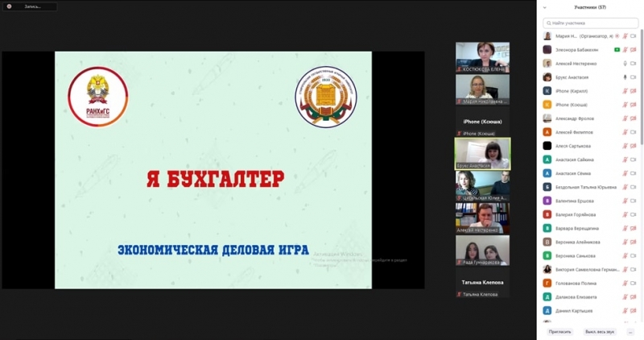Click camera icon for Алексей Филиппов

tap(634, 132)
